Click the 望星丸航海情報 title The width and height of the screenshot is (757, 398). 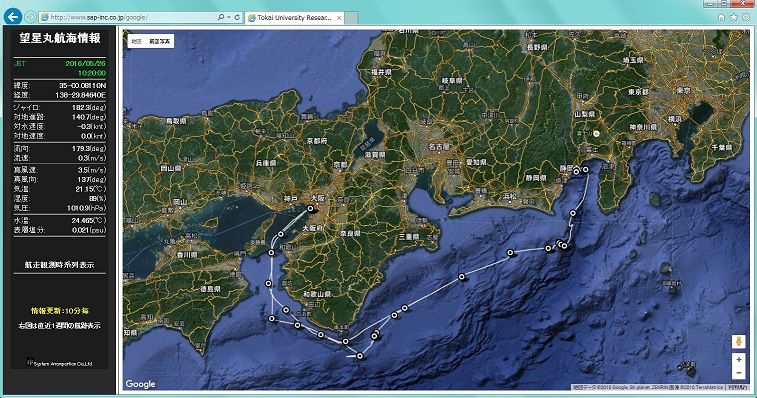[60, 38]
